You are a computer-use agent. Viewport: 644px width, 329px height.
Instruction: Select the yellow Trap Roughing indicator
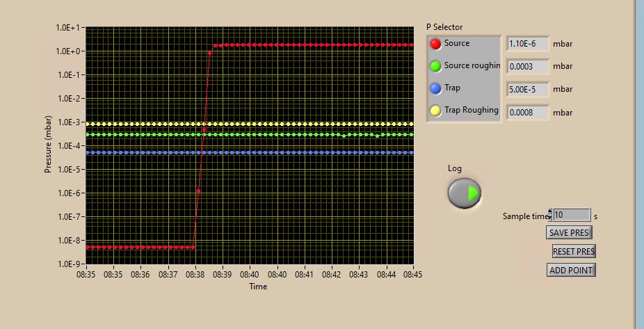coord(436,111)
